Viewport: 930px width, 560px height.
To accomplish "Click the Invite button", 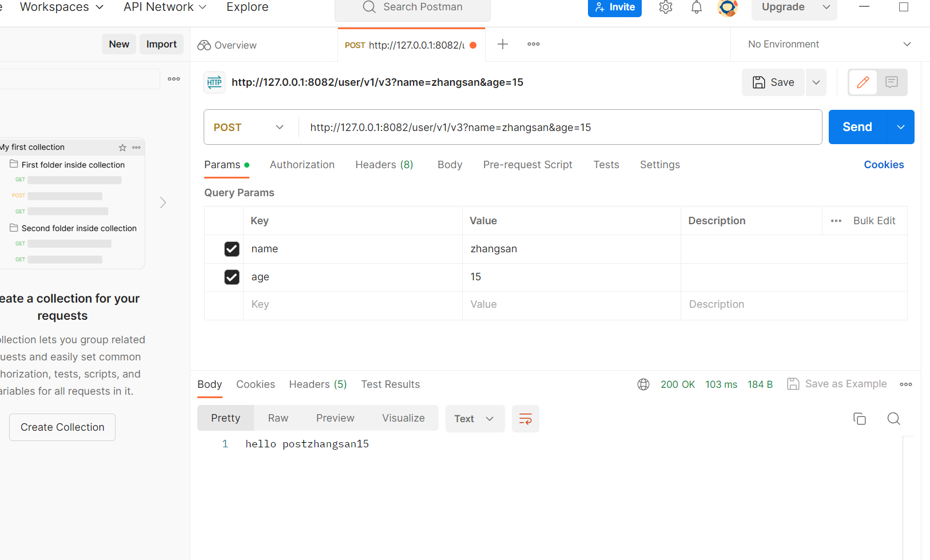I will pos(615,7).
